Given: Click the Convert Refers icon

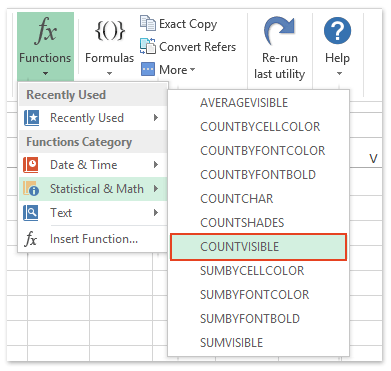Looking at the screenshot, I should tap(148, 46).
